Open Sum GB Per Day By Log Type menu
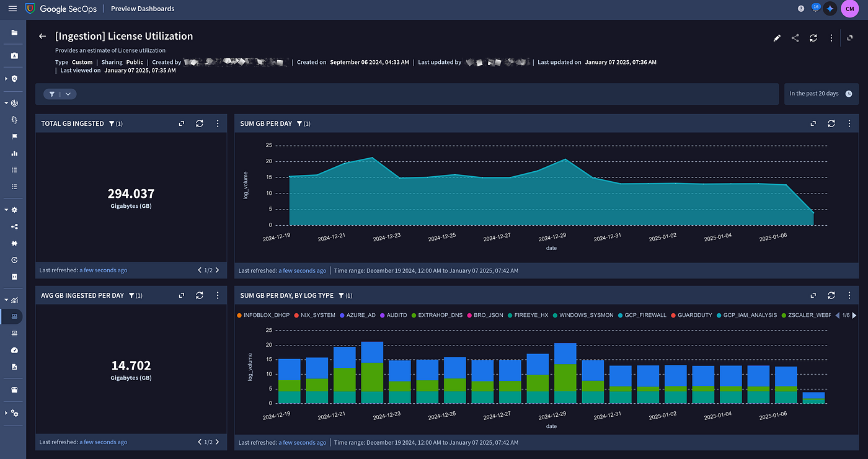The width and height of the screenshot is (868, 459). pos(849,296)
